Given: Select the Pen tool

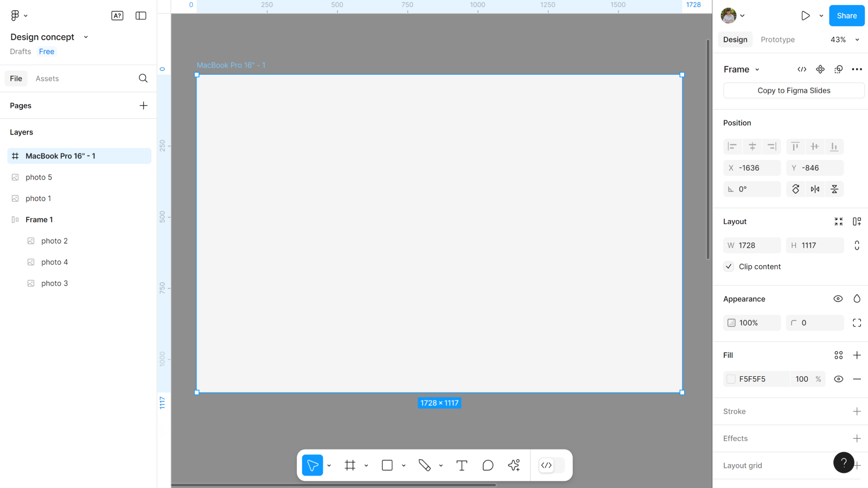Looking at the screenshot, I should tap(424, 465).
